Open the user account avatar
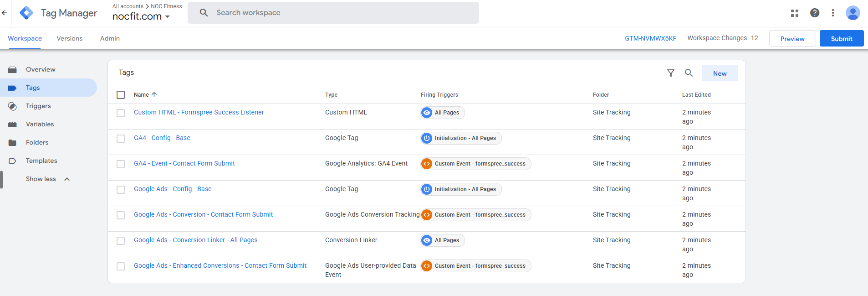The image size is (868, 296). click(853, 13)
